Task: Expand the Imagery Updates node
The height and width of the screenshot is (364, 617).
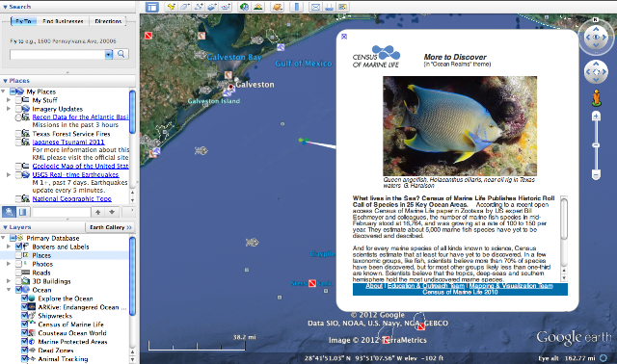Action: (9, 109)
